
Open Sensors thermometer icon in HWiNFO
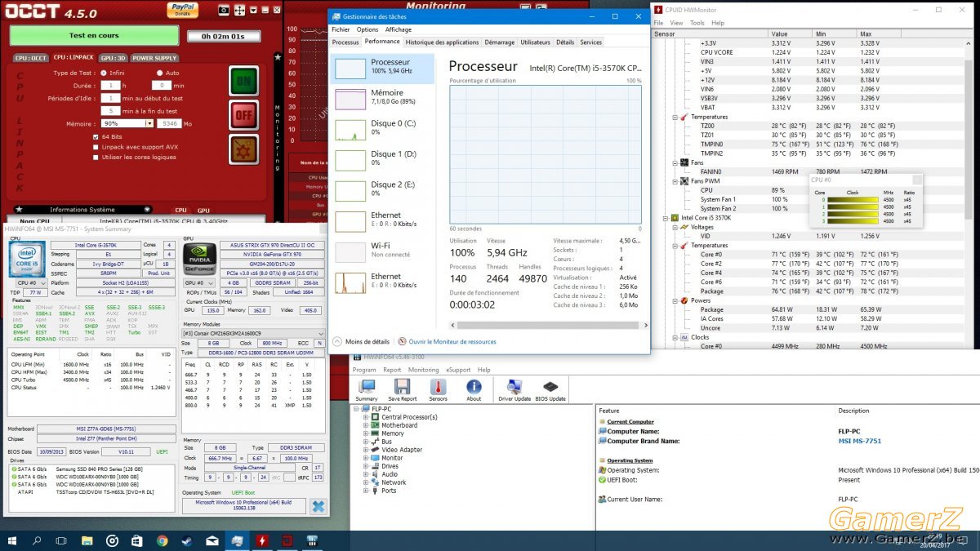click(438, 390)
